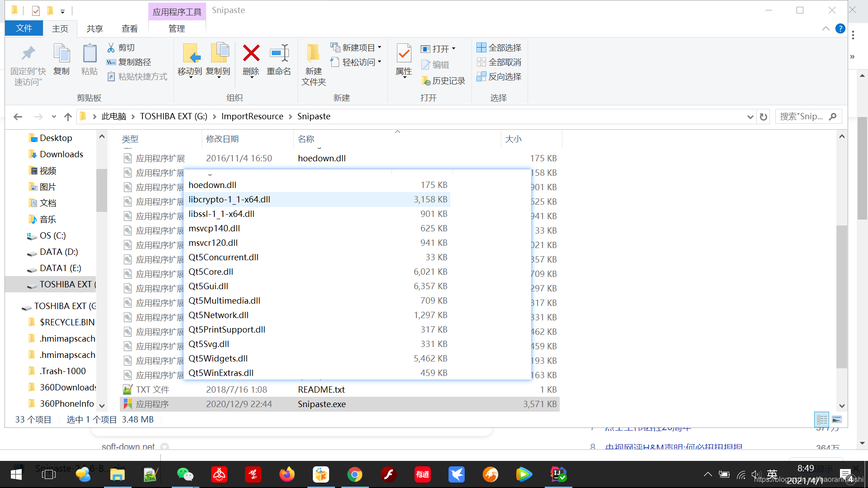
Task: Create a New folder
Action: [314, 65]
